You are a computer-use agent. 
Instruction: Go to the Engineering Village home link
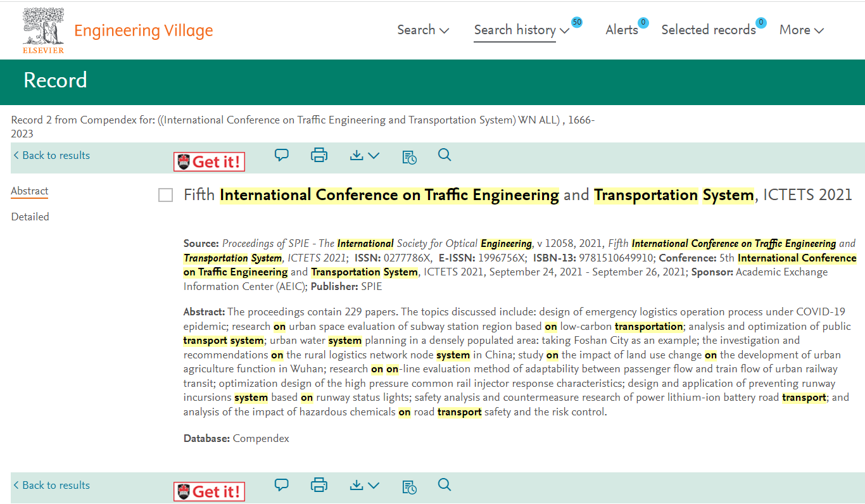coord(144,30)
